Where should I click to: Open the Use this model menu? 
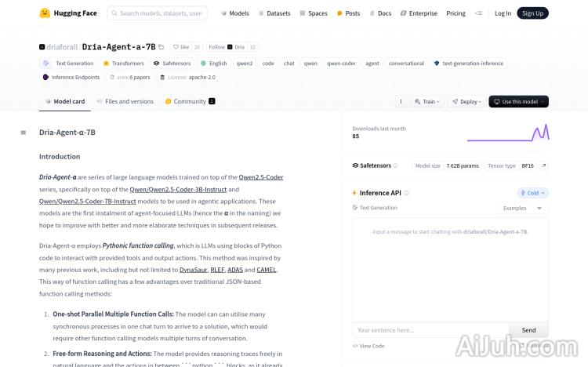(x=518, y=102)
